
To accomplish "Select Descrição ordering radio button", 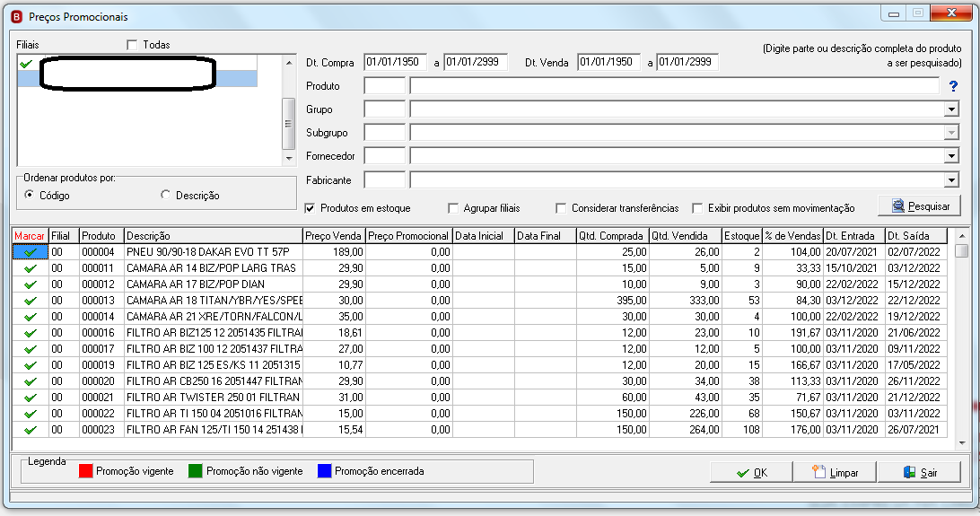I will tap(165, 195).
